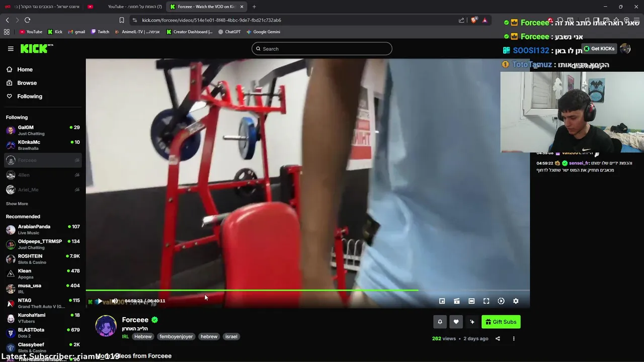Open the video player settings gear
The height and width of the screenshot is (362, 644).
(516, 301)
